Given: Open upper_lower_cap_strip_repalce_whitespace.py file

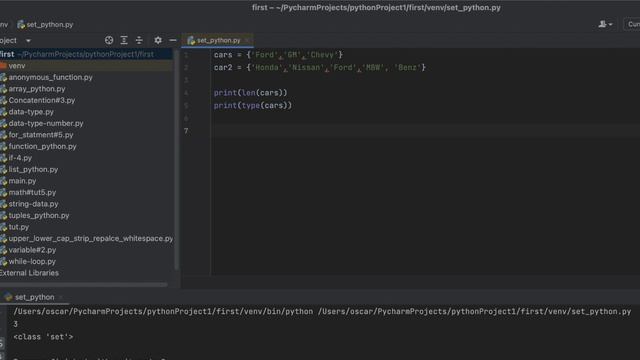Looking at the screenshot, I should click(91, 238).
